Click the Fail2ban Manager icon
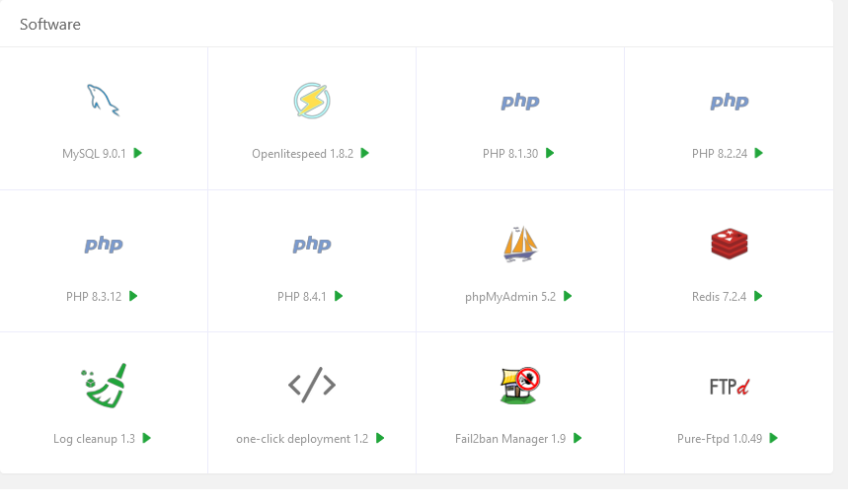Image resolution: width=848 pixels, height=504 pixels. pyautogui.click(x=519, y=386)
